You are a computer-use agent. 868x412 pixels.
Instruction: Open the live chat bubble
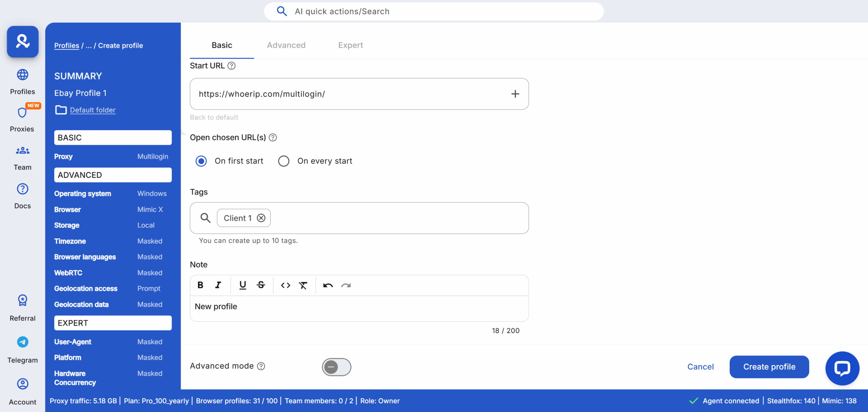pos(842,368)
